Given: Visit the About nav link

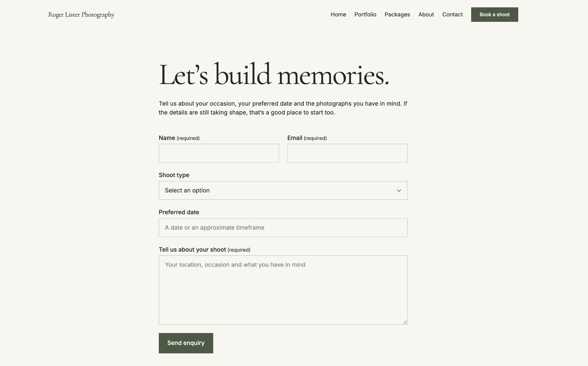Looking at the screenshot, I should [x=426, y=15].
